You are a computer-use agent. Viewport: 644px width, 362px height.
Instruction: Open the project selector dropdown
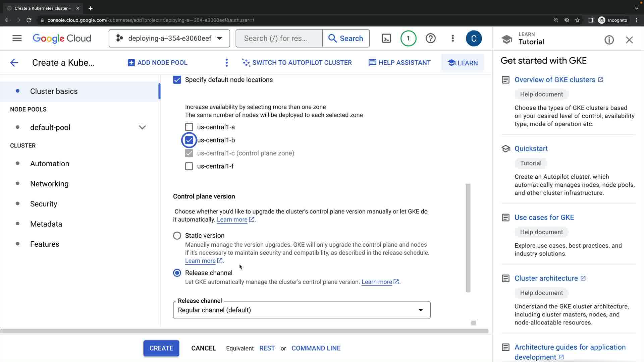(169, 39)
